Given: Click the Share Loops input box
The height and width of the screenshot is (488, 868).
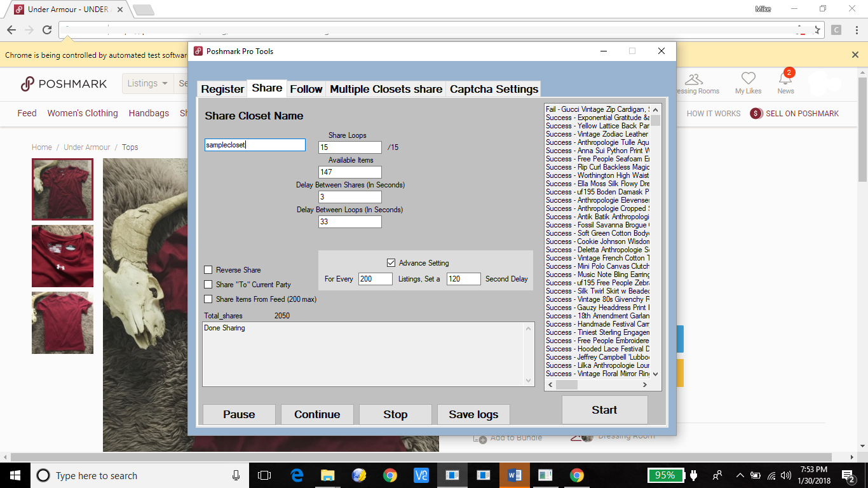Looking at the screenshot, I should tap(350, 147).
